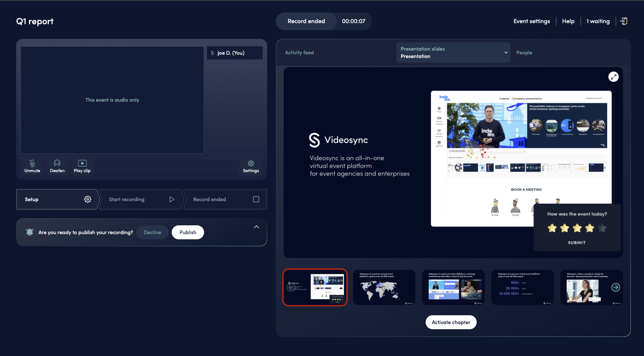View the 1 waiting participants
The height and width of the screenshot is (356, 644).
598,21
